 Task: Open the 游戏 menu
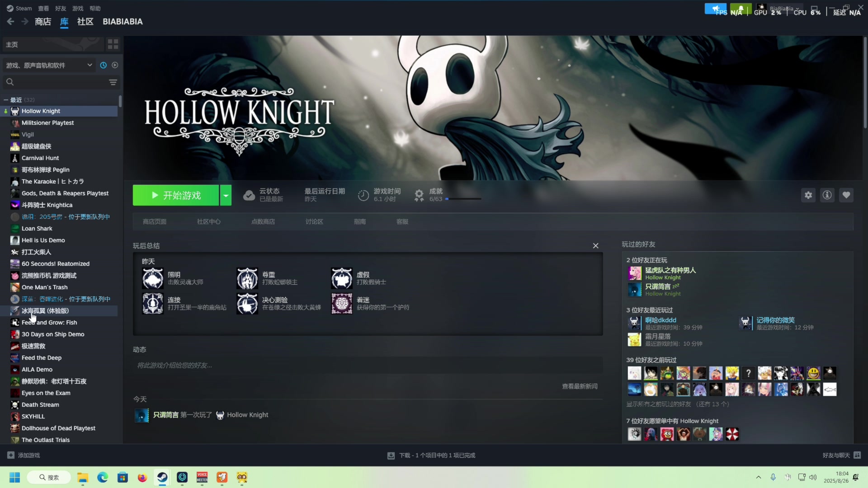78,8
